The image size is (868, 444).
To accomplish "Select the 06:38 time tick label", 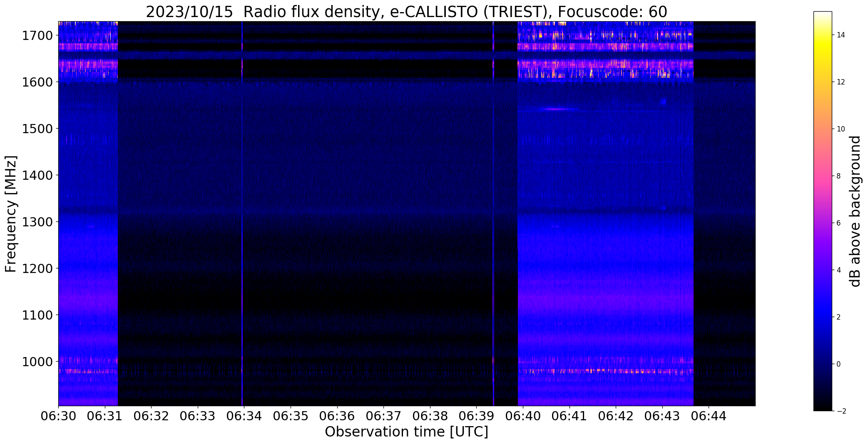I will 430,416.
